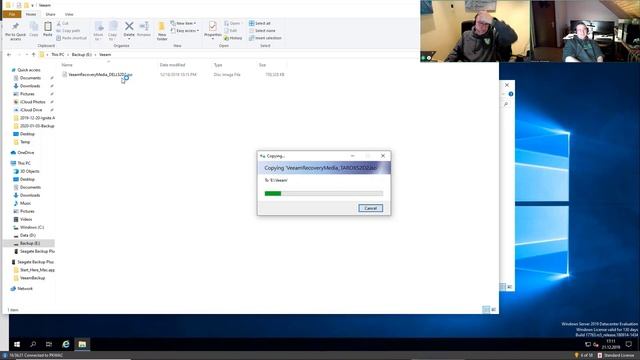This screenshot has height=360, width=640.
Task: Open the Data (D:) drive
Action: point(28,236)
